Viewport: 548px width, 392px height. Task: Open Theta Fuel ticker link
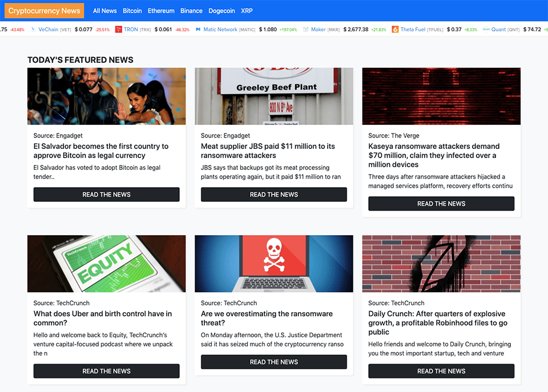click(413, 29)
